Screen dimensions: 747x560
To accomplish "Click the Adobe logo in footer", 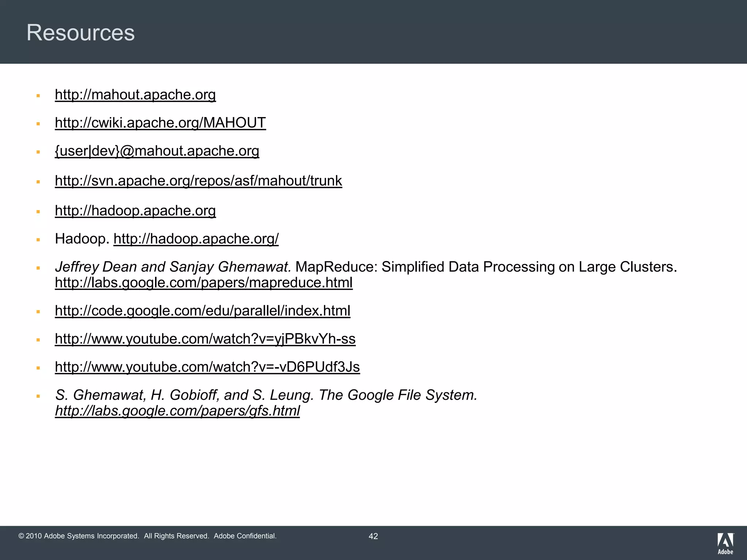I will click(725, 544).
